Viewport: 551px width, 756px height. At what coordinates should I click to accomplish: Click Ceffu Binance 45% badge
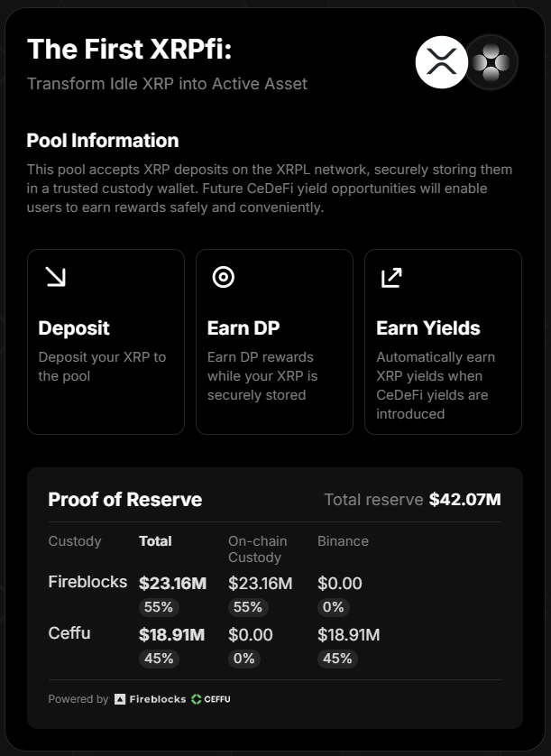pos(337,659)
